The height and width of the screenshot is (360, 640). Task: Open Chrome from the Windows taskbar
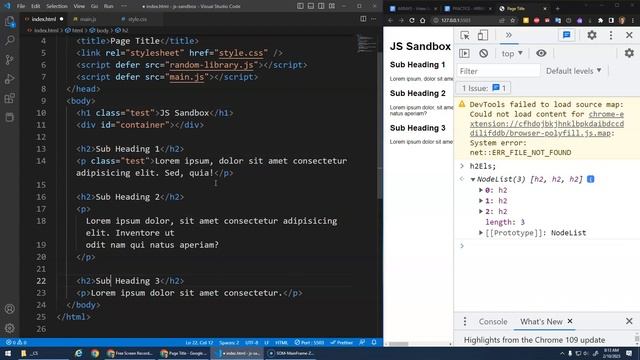[95, 353]
